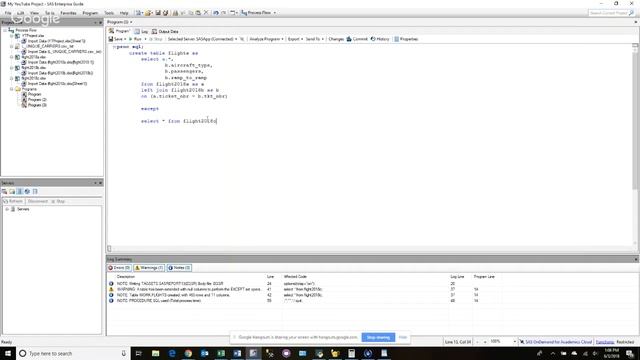Click the Open folder icon in main toolbar
The width and height of the screenshot is (640, 360).
coord(149,13)
